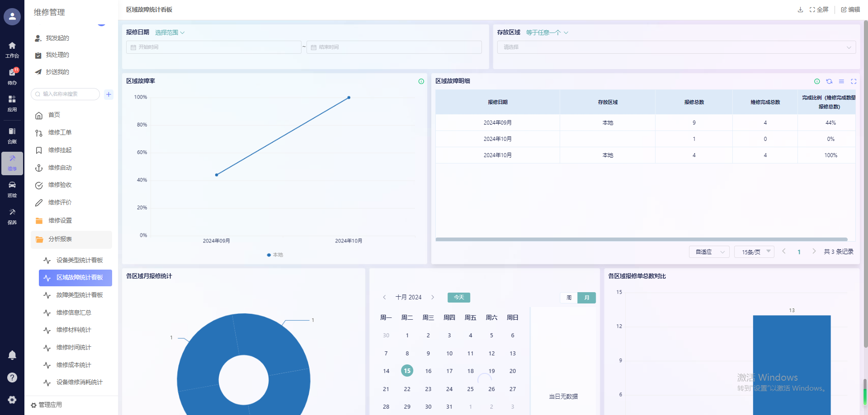868x415 pixels.
Task: Toggle the 本地 legend series
Action: (x=275, y=255)
